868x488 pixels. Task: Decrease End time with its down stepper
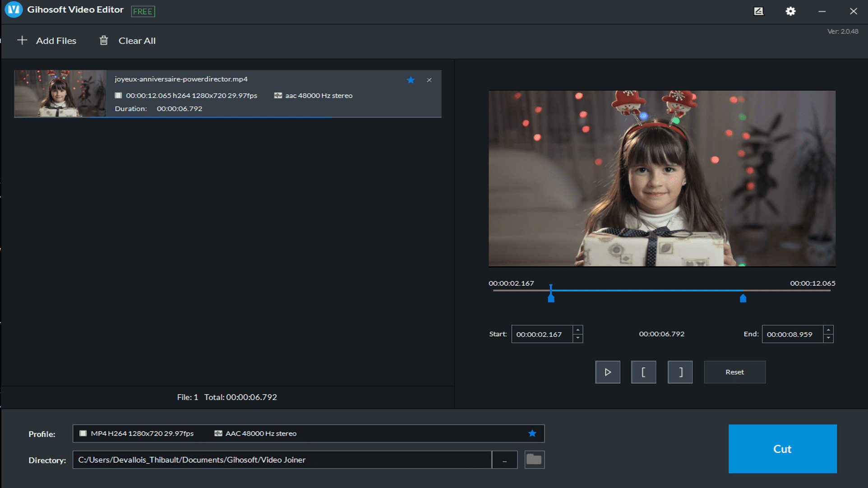tap(828, 338)
